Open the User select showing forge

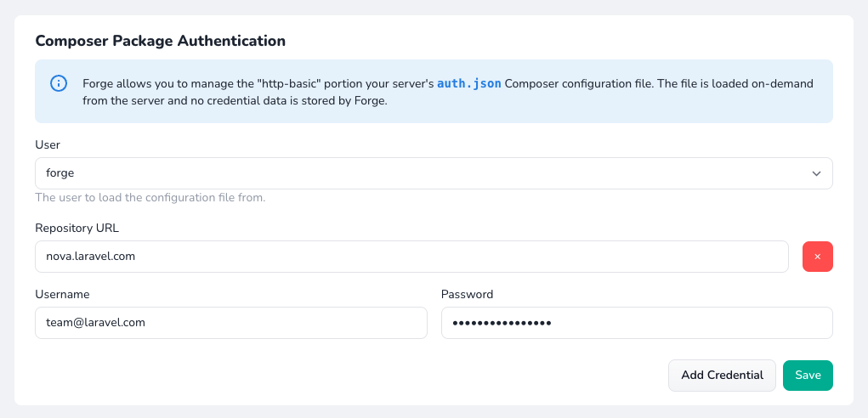pos(425,173)
